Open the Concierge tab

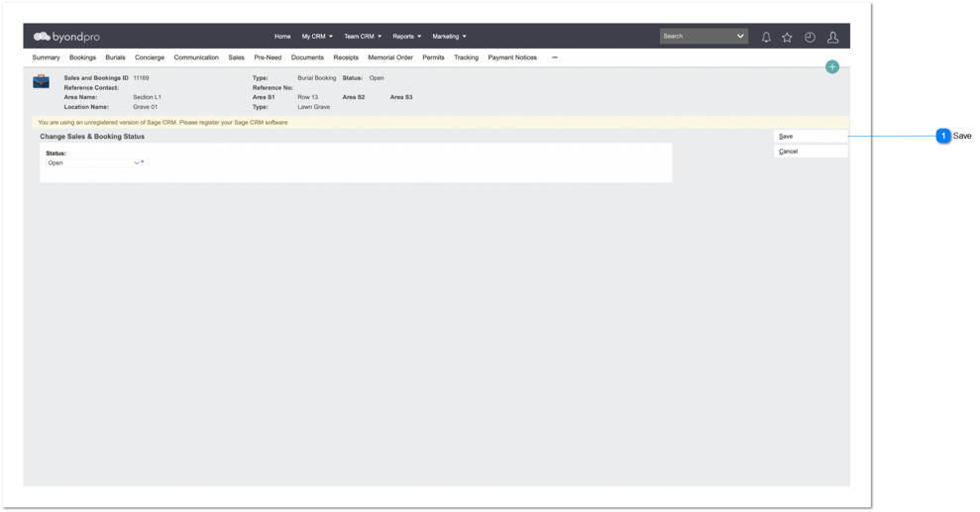point(150,57)
